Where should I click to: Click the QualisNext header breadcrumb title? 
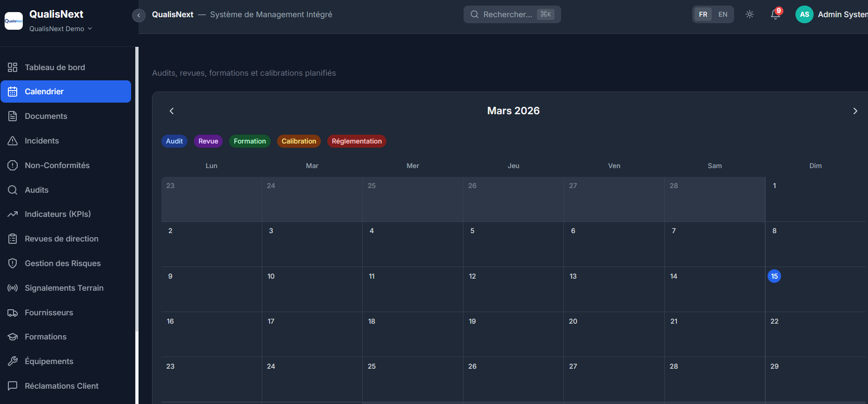pos(172,14)
